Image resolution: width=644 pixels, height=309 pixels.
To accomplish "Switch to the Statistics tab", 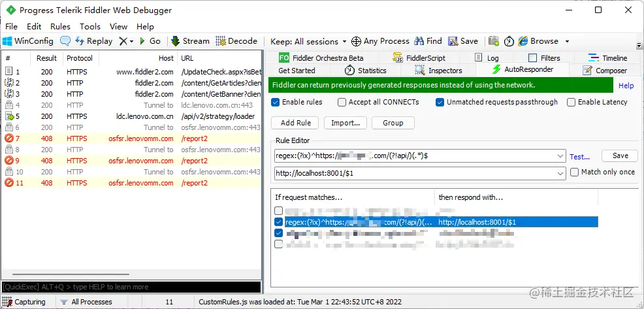I will [366, 71].
